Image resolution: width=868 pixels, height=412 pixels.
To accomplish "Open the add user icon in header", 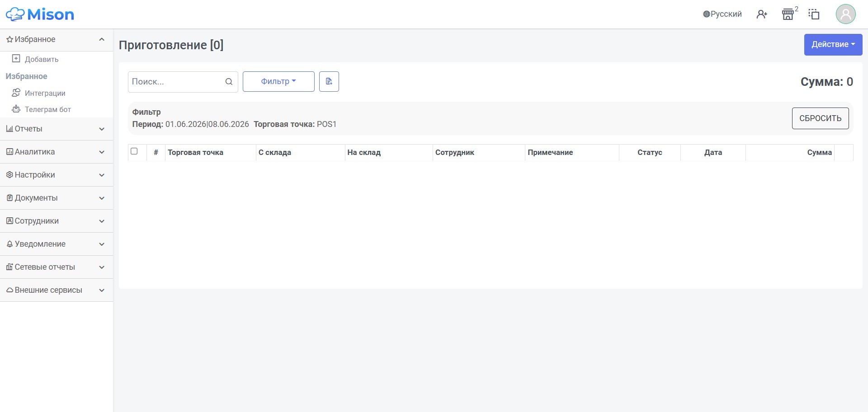I will click(x=762, y=14).
